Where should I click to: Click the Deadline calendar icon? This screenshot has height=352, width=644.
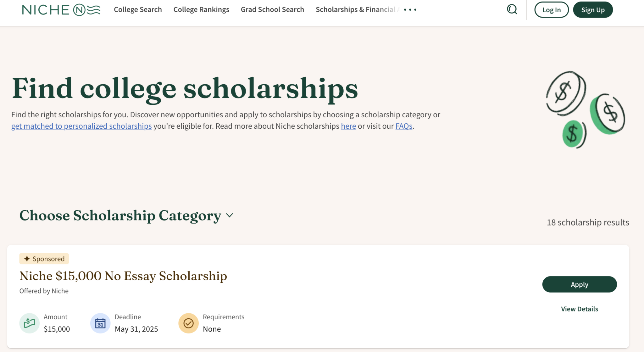(x=100, y=323)
